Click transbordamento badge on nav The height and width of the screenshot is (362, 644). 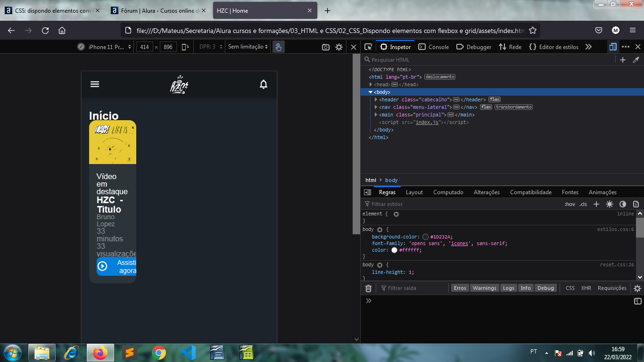coord(513,107)
